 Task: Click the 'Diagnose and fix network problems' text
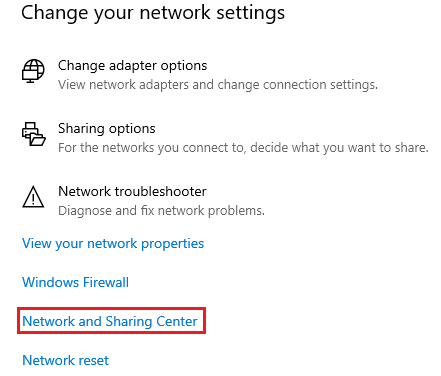click(x=161, y=211)
